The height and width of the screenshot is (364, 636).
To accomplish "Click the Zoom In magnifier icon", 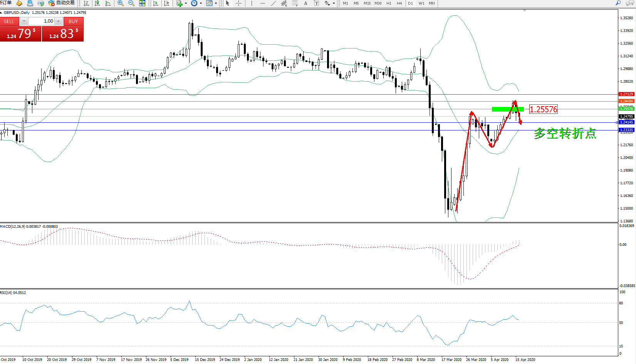I will pos(121,3).
